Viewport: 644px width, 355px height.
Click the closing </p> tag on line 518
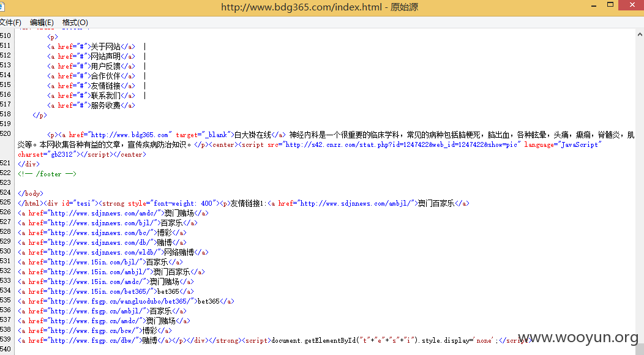click(40, 116)
